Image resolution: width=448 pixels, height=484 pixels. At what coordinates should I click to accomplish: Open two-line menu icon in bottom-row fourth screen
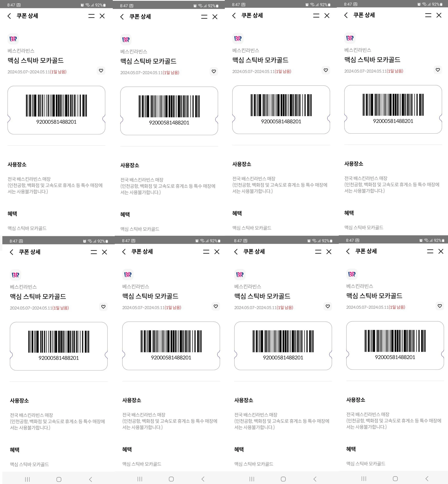click(430, 251)
